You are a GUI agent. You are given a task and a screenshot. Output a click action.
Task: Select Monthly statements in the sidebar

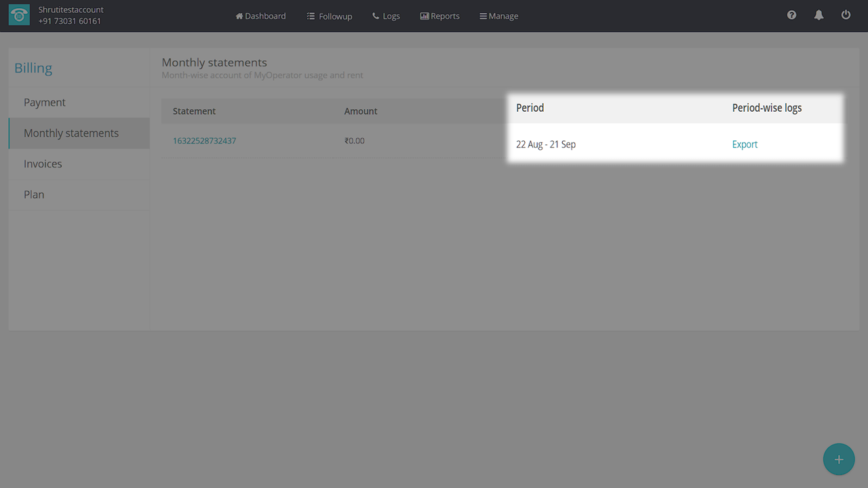click(x=71, y=133)
